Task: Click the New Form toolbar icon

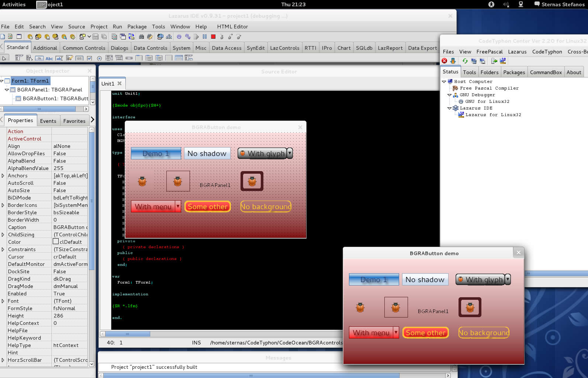Action: [19, 37]
